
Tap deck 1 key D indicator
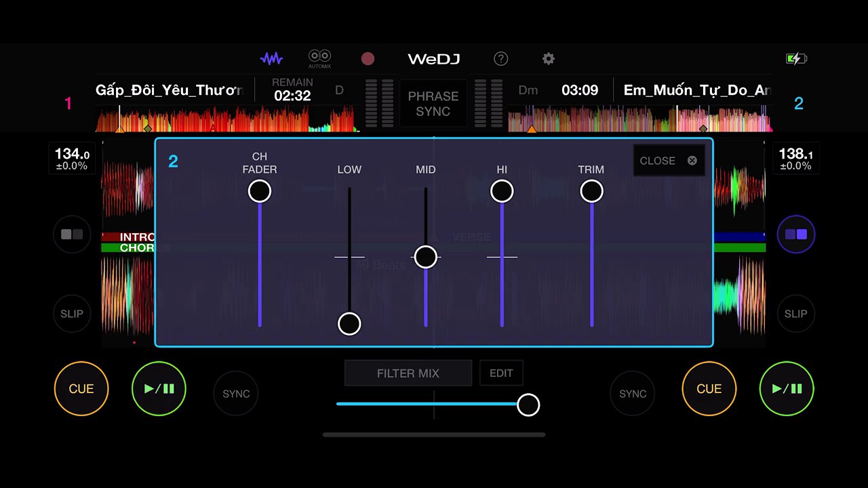pos(340,90)
